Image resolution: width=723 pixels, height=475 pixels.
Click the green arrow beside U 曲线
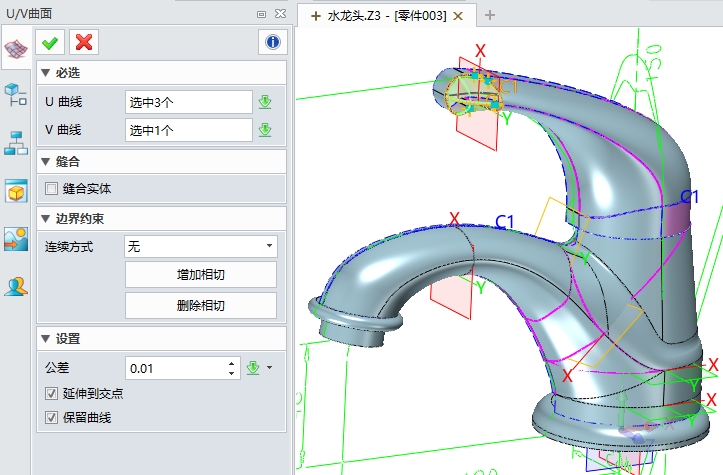265,102
